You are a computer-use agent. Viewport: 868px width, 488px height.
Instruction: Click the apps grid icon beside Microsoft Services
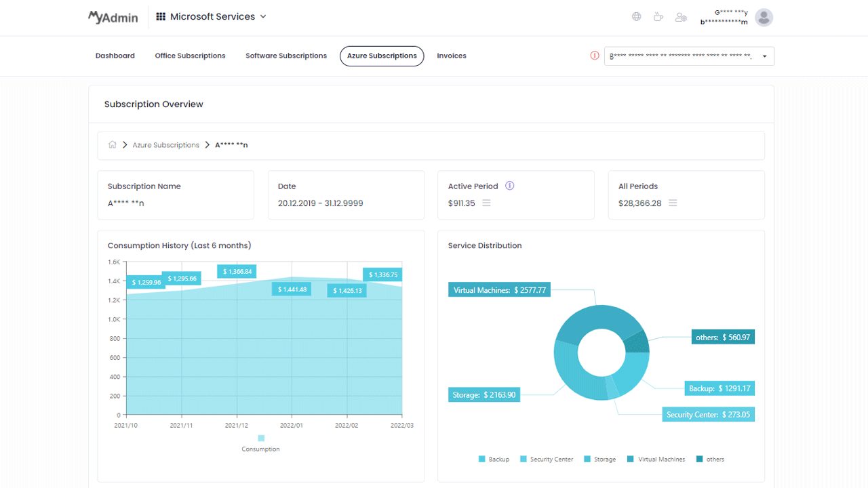161,16
